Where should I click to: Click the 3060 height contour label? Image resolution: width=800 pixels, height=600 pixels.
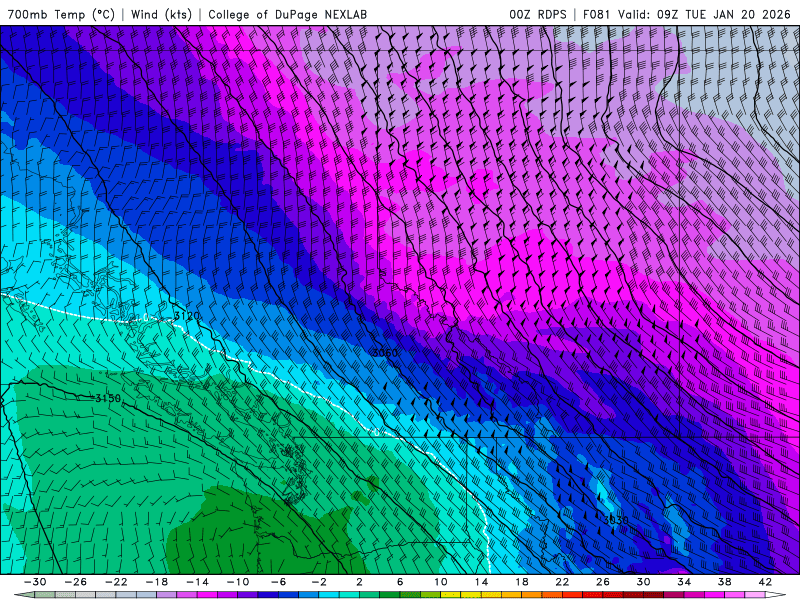[384, 353]
